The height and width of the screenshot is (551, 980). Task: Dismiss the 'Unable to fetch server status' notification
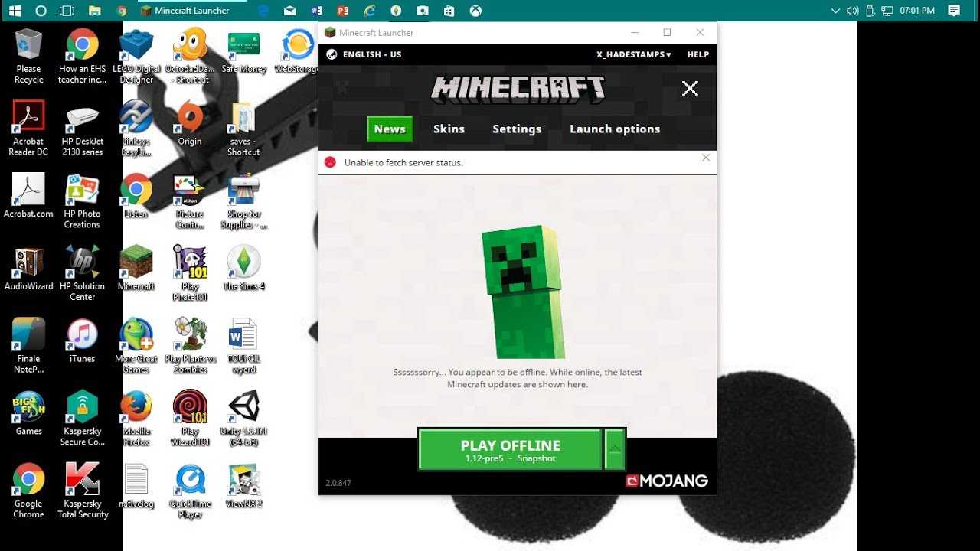(x=706, y=158)
